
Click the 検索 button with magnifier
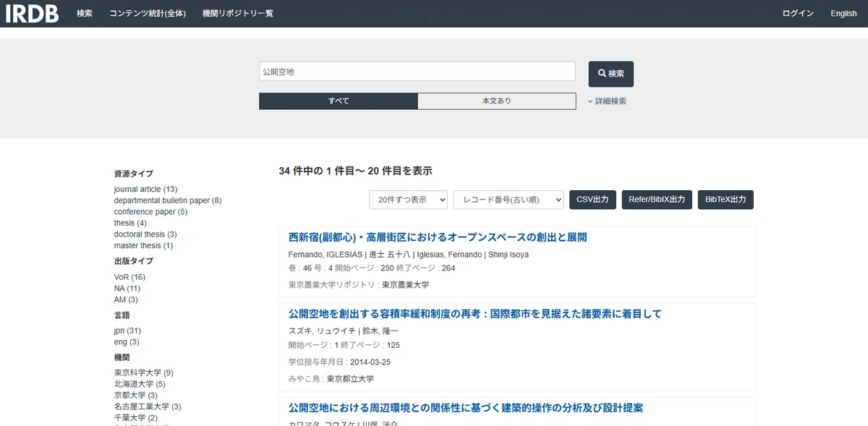click(x=611, y=74)
